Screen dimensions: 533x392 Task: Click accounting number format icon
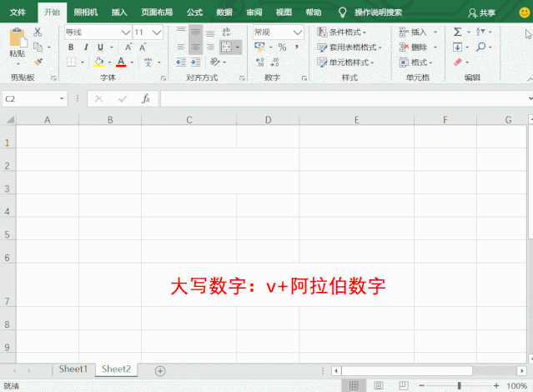(259, 47)
